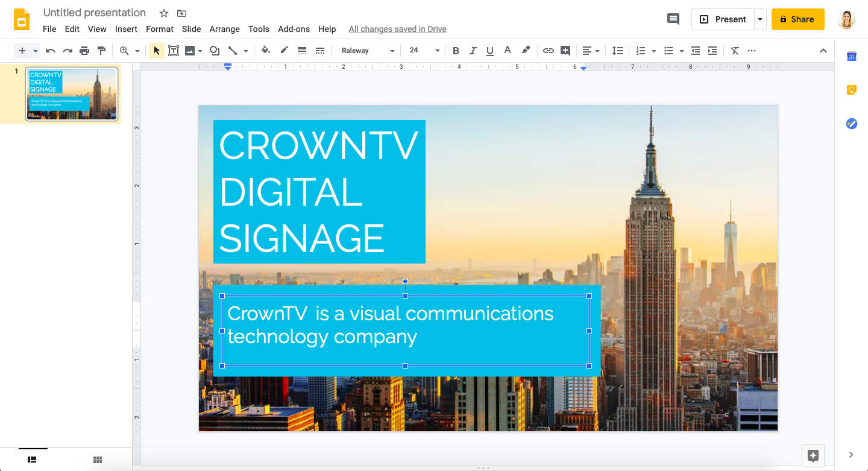868x471 pixels.
Task: Toggle underline formatting
Action: pyautogui.click(x=490, y=51)
